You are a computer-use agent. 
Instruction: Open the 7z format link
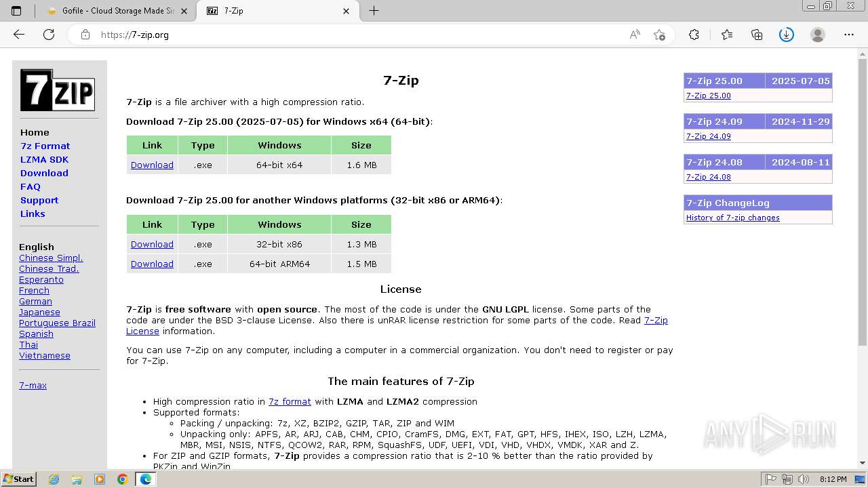(x=290, y=401)
